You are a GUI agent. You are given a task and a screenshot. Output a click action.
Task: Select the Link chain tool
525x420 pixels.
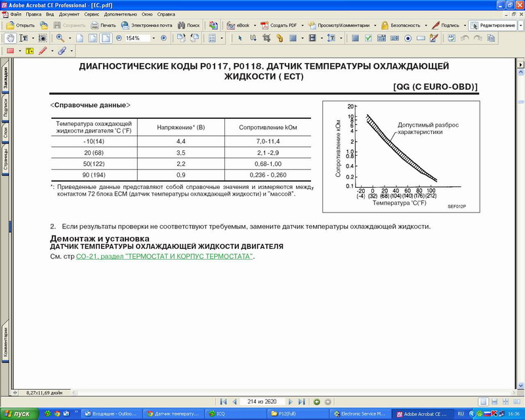tap(280, 38)
